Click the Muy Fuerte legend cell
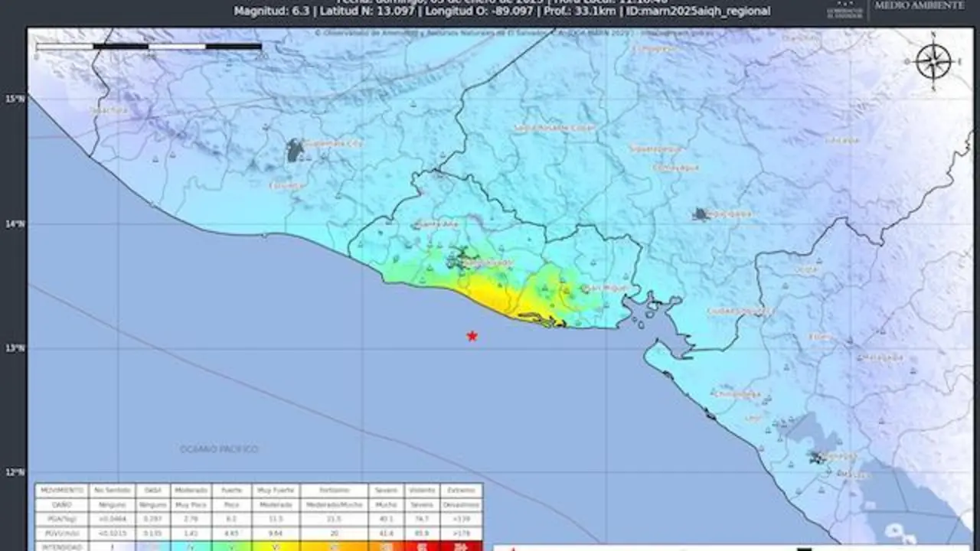The height and width of the screenshot is (551, 980). 274,490
